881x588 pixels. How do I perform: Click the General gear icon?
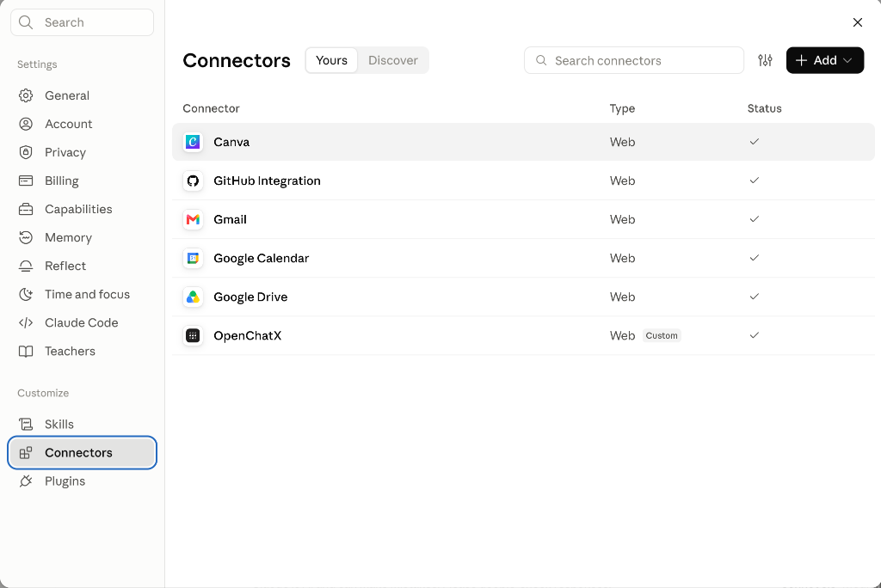tap(26, 95)
